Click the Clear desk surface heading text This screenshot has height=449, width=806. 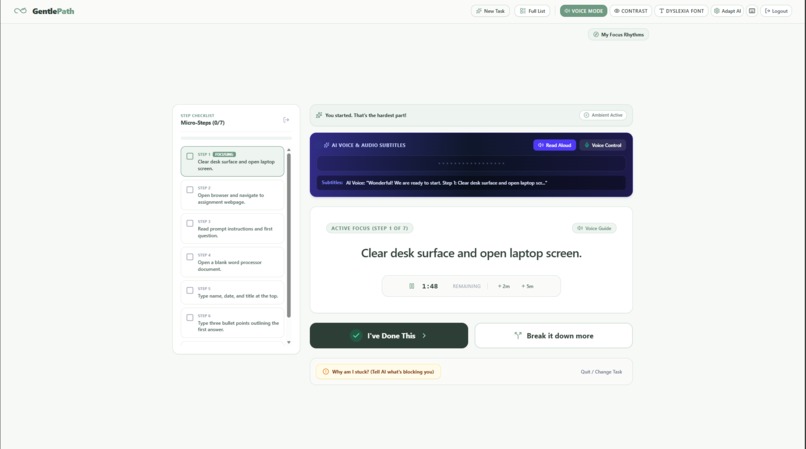click(x=471, y=253)
